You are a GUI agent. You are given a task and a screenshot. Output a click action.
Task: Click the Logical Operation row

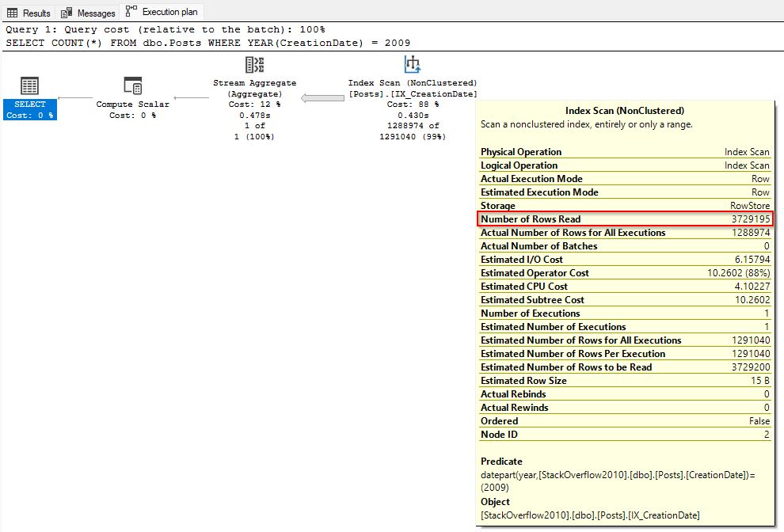pyautogui.click(x=625, y=165)
